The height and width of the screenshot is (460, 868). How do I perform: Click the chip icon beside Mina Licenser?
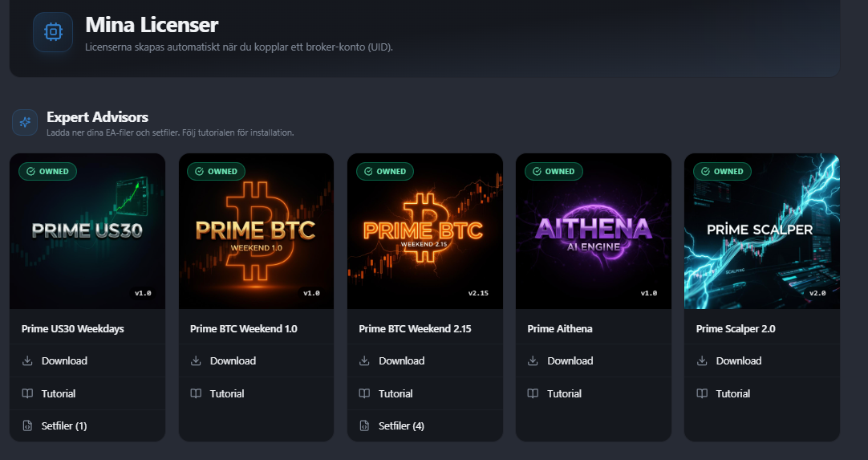(x=53, y=32)
